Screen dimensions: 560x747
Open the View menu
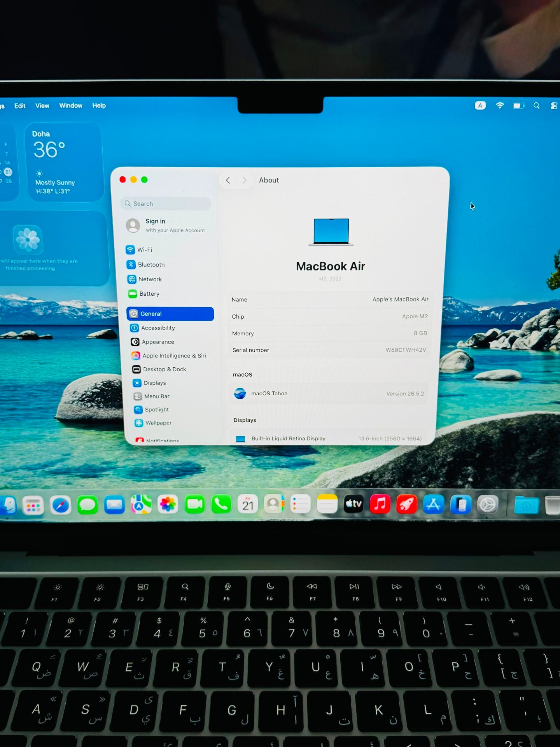(x=42, y=106)
